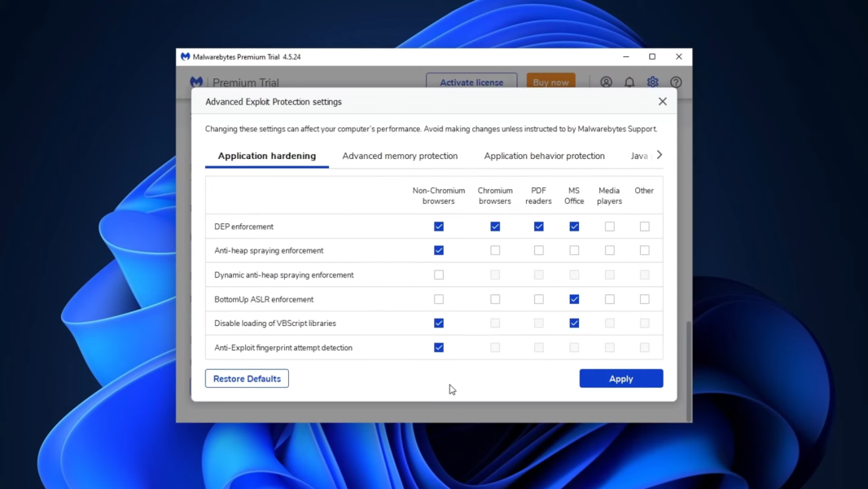Screen dimensions: 868x489
Task: Click the 'Chromium browsers' column header
Action: [495, 196]
